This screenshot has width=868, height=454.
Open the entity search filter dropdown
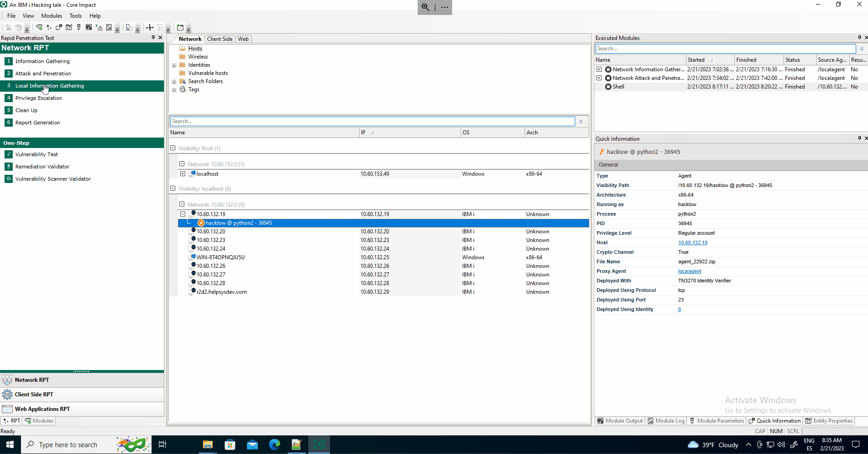point(581,121)
